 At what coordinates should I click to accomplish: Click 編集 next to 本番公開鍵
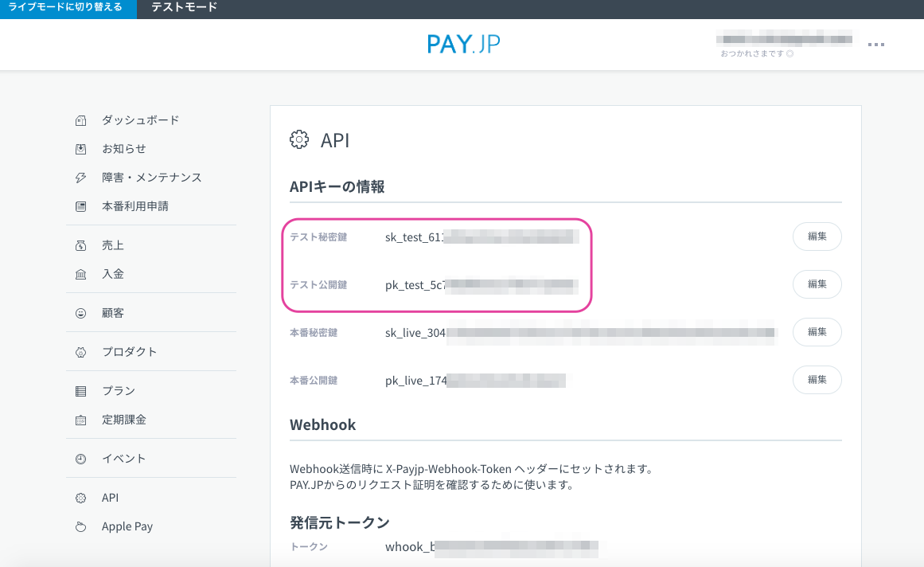[x=817, y=380]
